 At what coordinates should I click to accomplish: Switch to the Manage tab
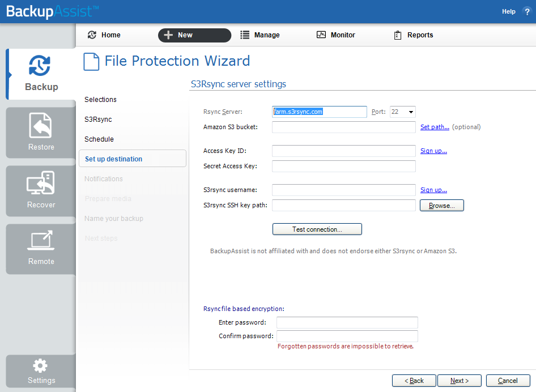click(260, 35)
